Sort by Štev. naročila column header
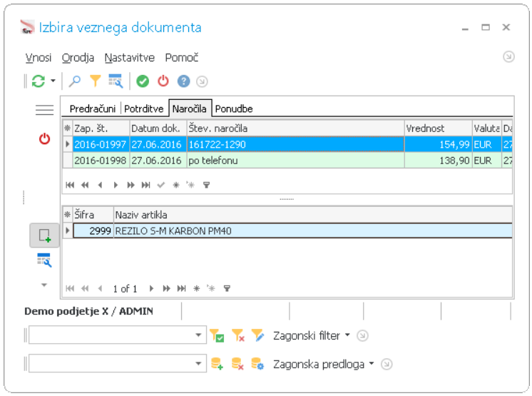 (x=295, y=128)
